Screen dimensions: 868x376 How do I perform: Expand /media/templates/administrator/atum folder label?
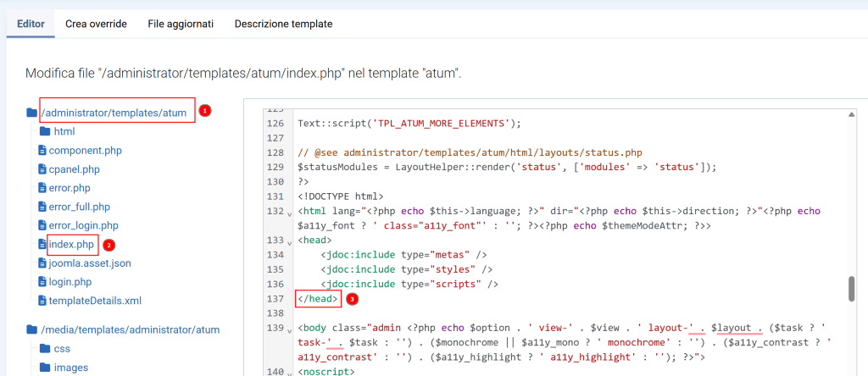coord(131,330)
